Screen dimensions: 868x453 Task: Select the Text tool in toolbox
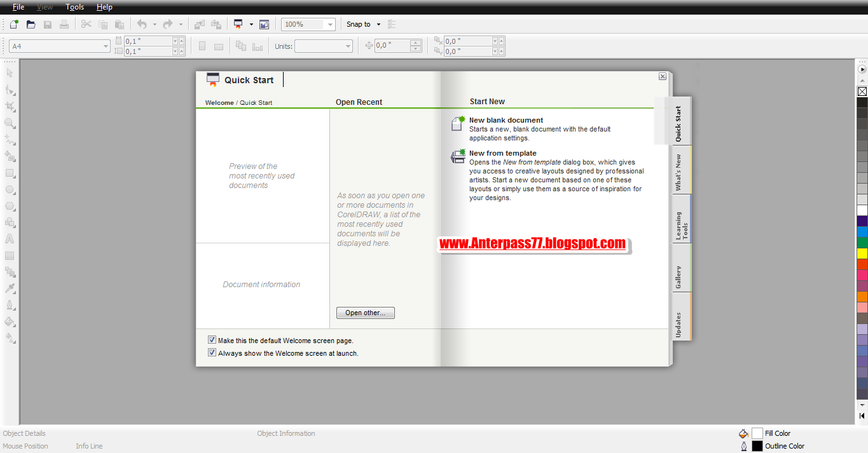pos(10,239)
